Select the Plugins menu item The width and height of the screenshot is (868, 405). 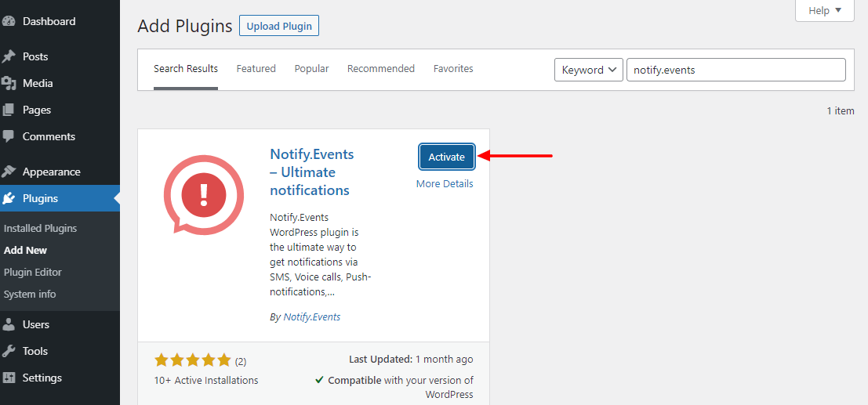pos(60,199)
